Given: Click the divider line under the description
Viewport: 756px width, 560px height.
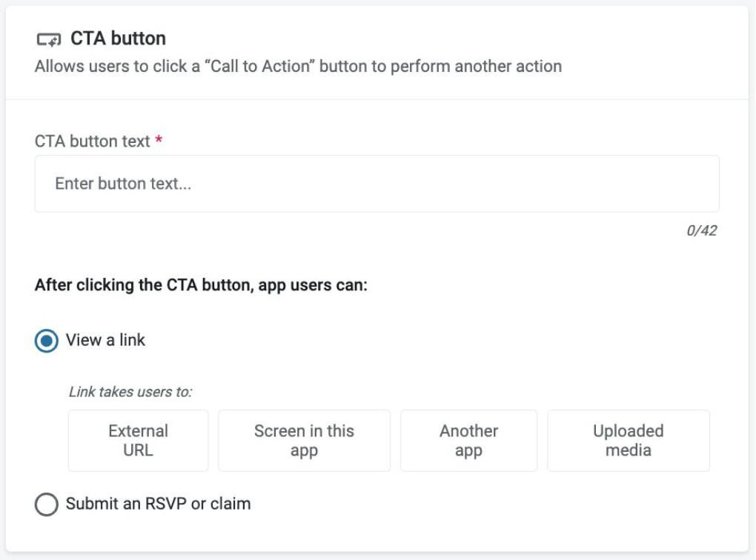Looking at the screenshot, I should [377, 99].
